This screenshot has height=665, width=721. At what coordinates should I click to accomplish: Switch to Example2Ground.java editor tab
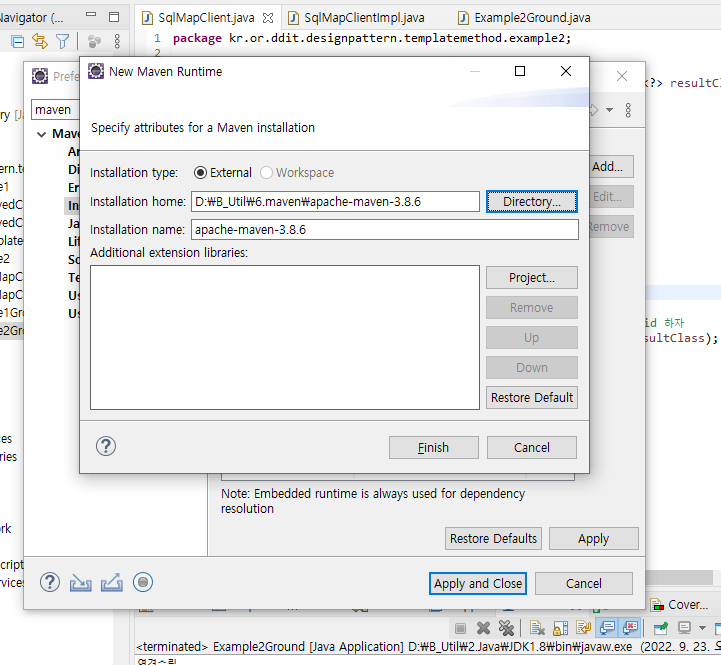532,18
